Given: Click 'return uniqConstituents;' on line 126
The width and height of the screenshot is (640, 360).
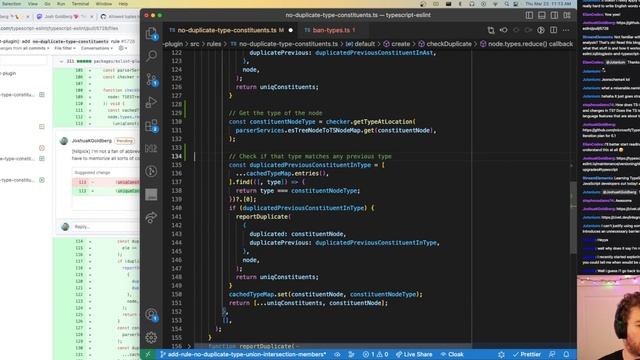Looking at the screenshot, I should pyautogui.click(x=277, y=87).
